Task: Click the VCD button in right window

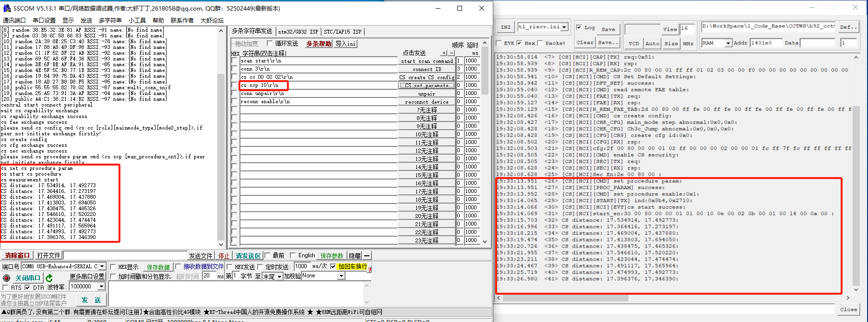Action: [x=634, y=43]
